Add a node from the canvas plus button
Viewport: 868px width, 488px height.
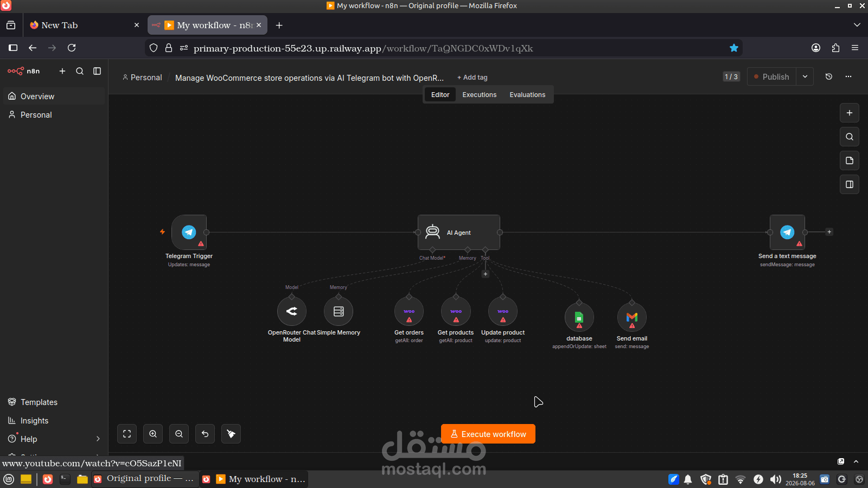(850, 113)
